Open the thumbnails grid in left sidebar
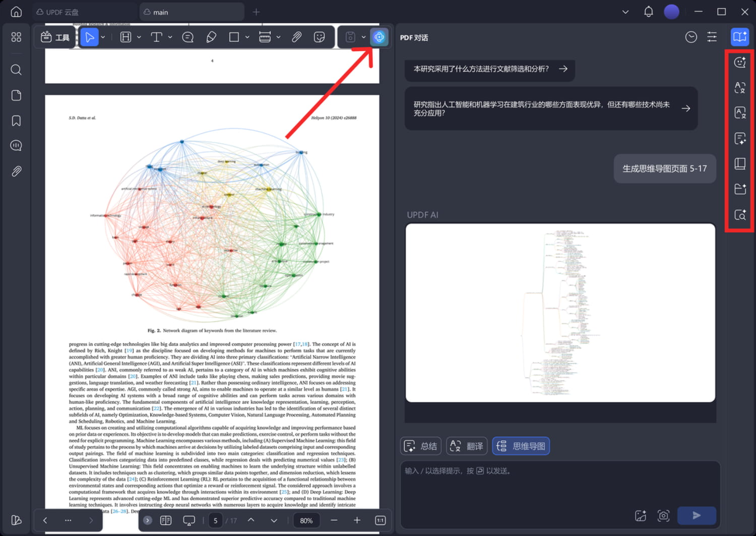This screenshot has width=756, height=536. pyautogui.click(x=16, y=37)
